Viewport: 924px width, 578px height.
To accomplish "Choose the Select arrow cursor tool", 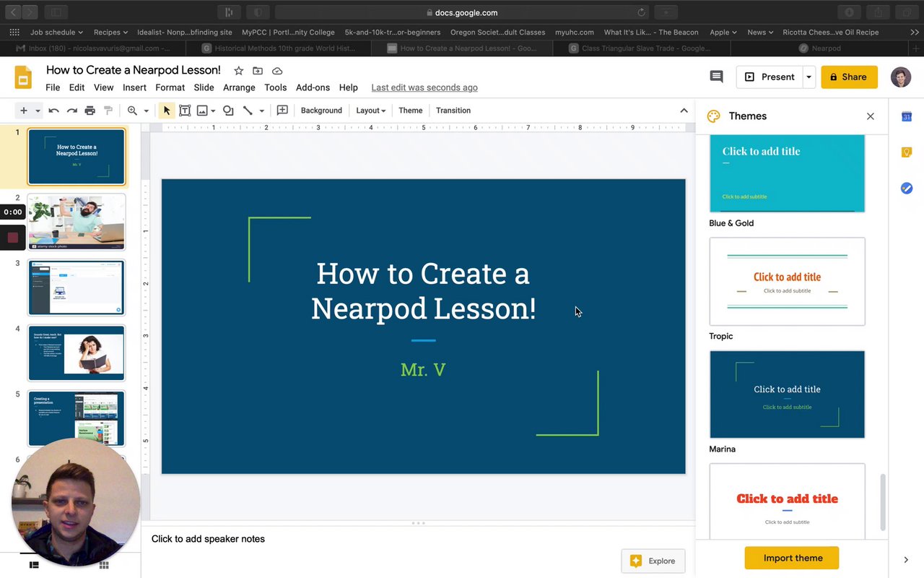I will [167, 111].
